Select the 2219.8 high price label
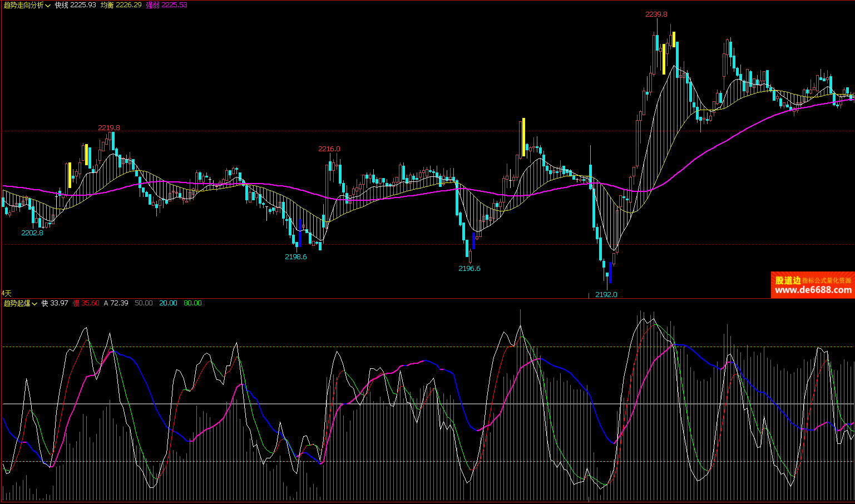This screenshot has width=855, height=504. point(109,128)
